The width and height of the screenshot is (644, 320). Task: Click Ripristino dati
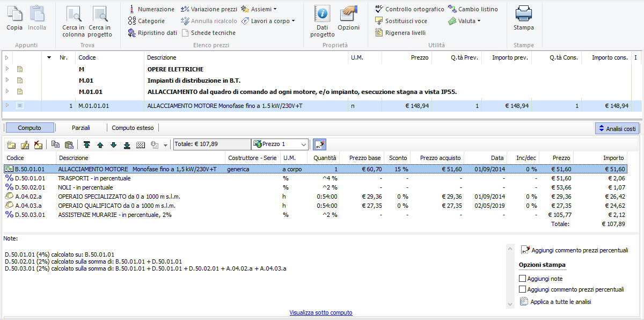point(152,33)
